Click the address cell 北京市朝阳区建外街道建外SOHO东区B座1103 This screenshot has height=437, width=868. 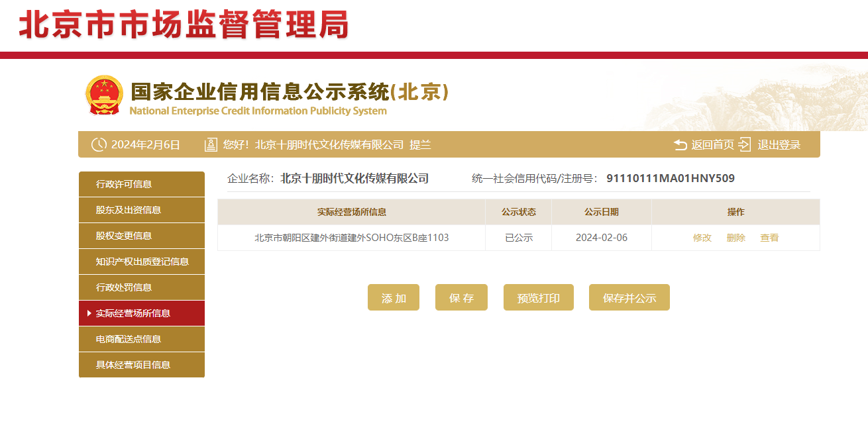[x=352, y=238]
